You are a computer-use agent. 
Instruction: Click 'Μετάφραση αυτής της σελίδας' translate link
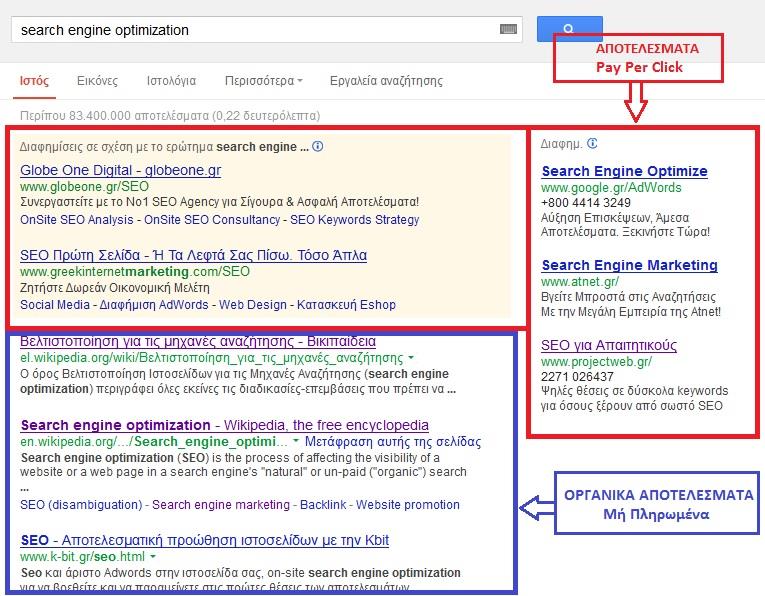tap(393, 442)
